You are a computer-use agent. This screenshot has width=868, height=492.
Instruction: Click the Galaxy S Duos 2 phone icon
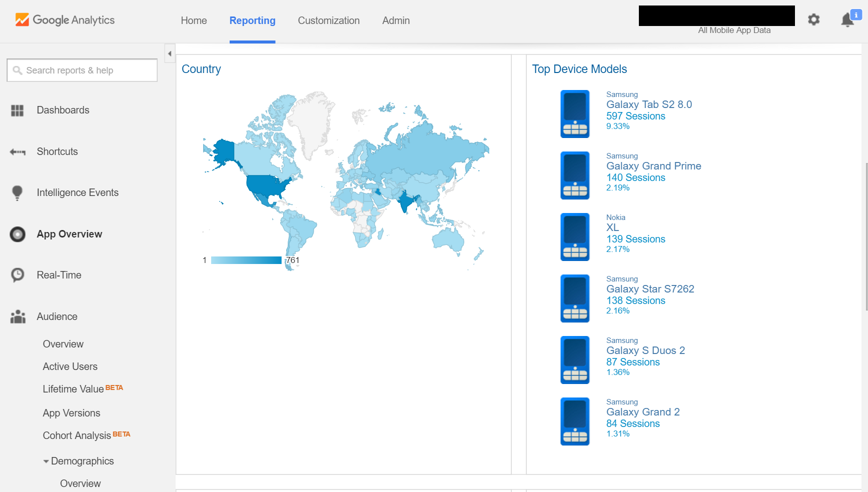pos(575,360)
